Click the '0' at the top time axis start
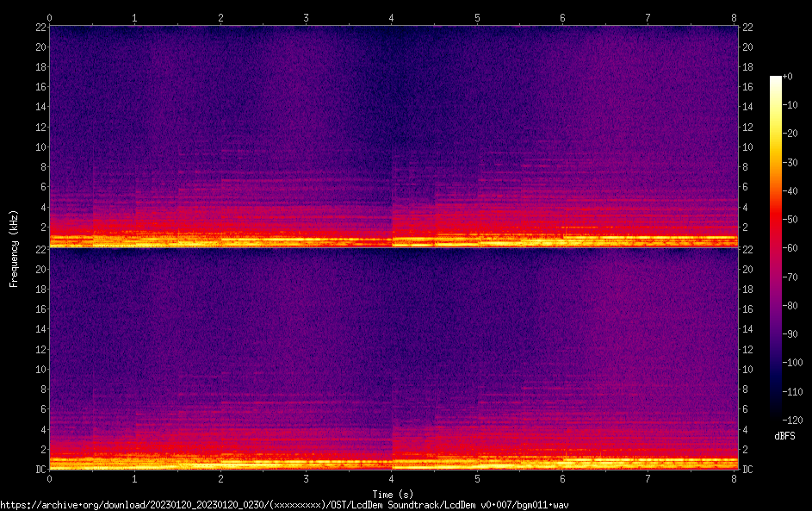This screenshot has height=511, width=812. tap(50, 17)
